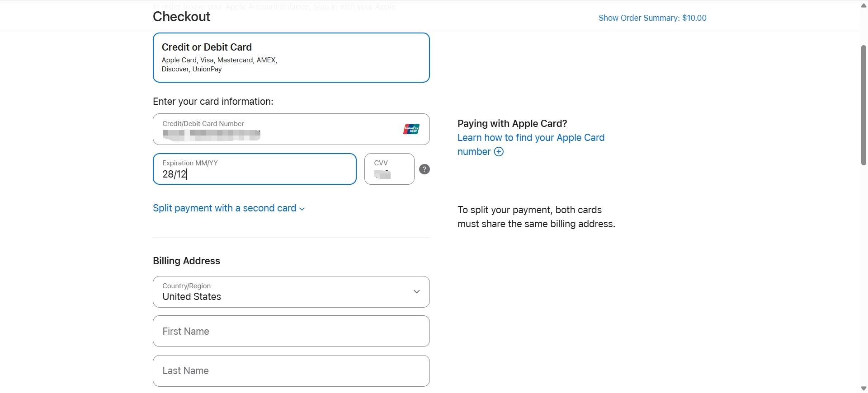Click the UnionPay card logo icon
This screenshot has width=868, height=393.
[x=411, y=129]
